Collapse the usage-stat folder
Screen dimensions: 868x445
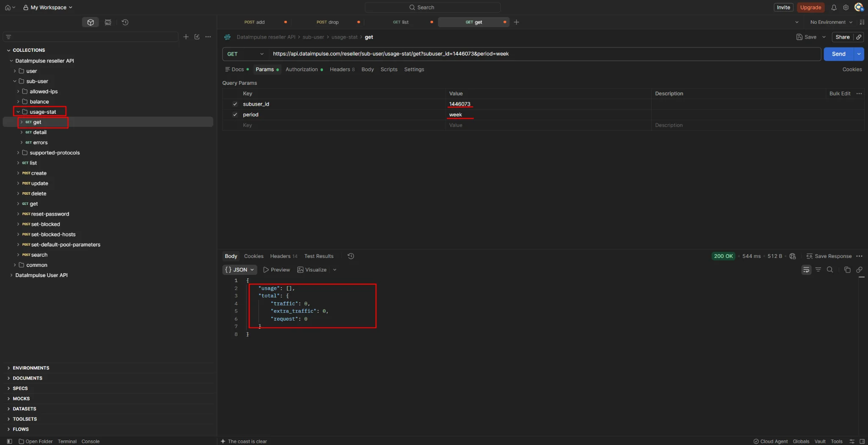click(x=18, y=112)
